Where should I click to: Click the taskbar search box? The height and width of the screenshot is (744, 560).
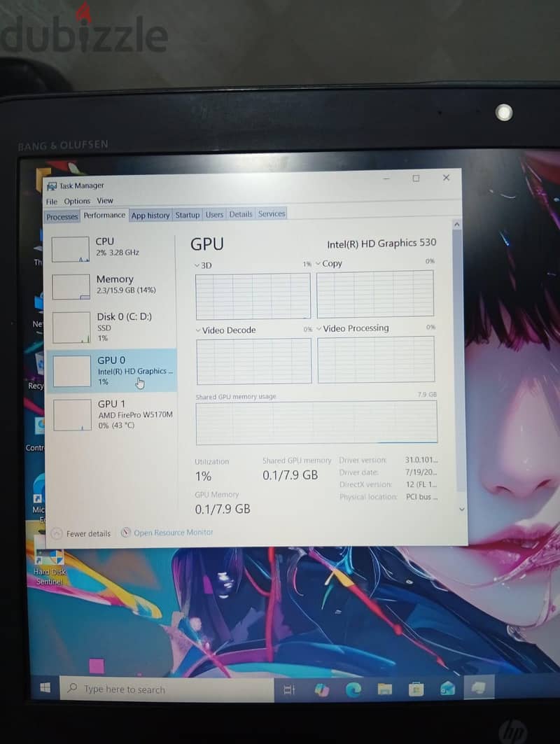pos(167,689)
